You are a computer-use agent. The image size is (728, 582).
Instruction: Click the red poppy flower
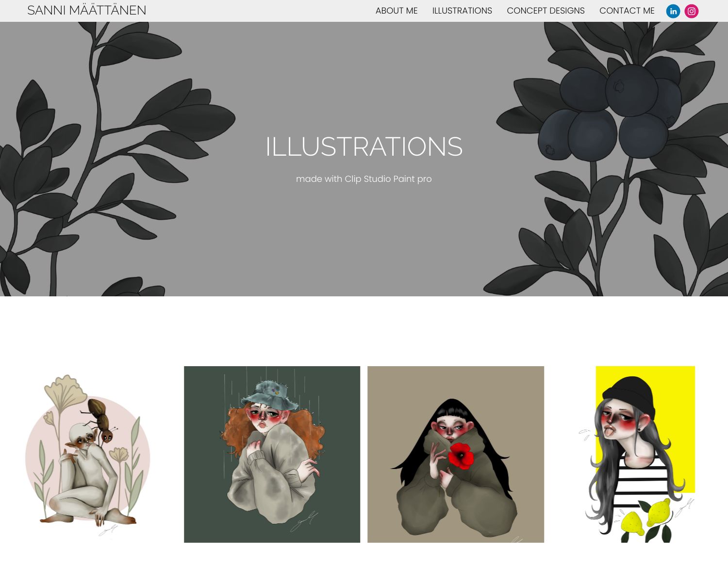pos(461,455)
